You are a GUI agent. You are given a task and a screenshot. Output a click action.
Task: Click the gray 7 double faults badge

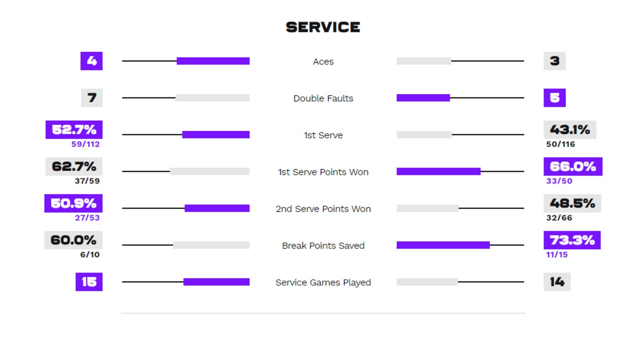pyautogui.click(x=92, y=98)
